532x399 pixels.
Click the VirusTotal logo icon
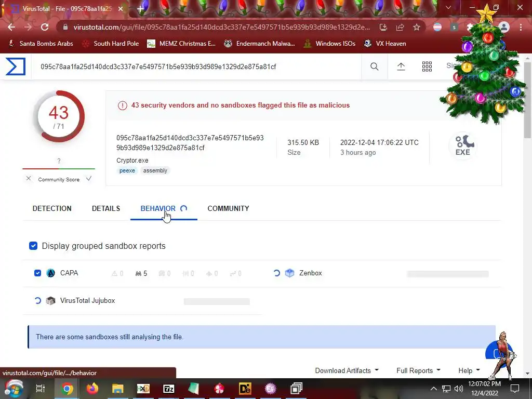pyautogui.click(x=16, y=66)
